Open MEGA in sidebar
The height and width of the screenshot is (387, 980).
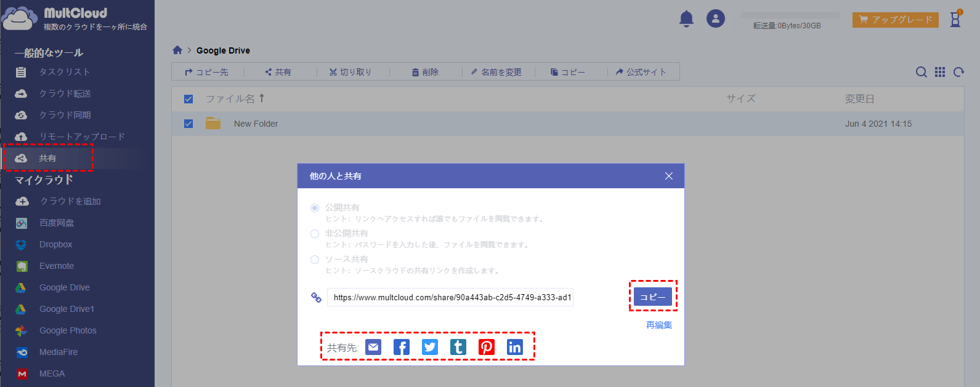[52, 373]
